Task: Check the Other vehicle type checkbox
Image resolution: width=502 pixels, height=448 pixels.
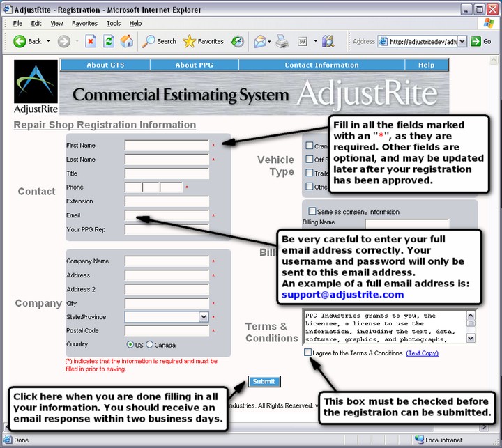Action: coord(310,186)
